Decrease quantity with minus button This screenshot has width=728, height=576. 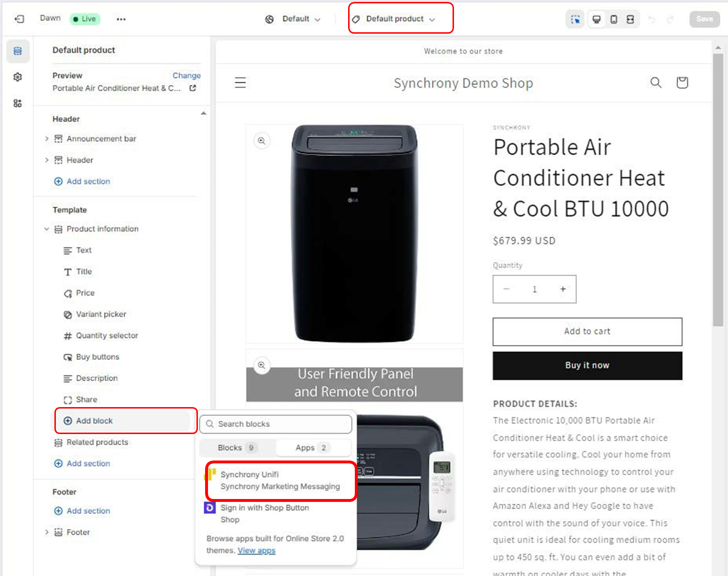click(x=506, y=289)
